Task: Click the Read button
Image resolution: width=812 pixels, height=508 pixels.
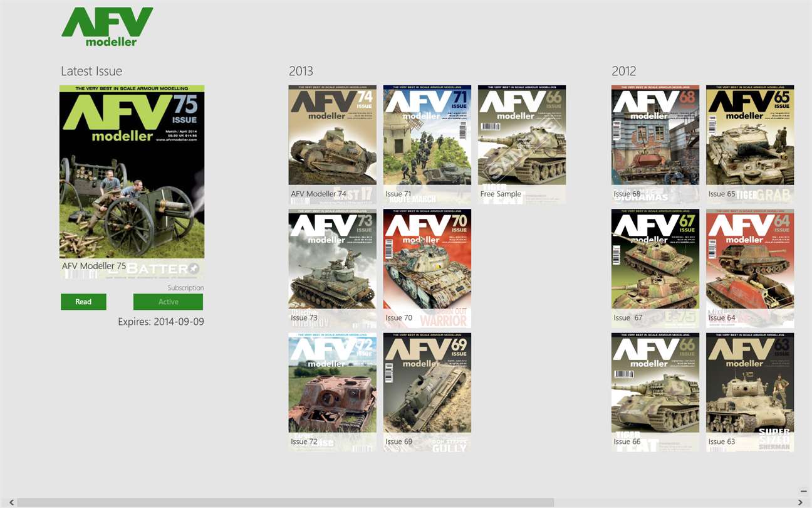Action: click(x=83, y=302)
